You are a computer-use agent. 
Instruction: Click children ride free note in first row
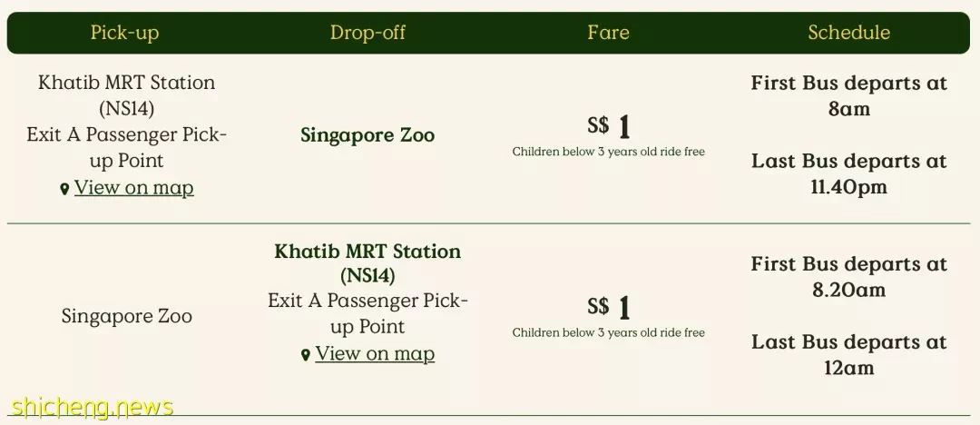[x=608, y=152]
